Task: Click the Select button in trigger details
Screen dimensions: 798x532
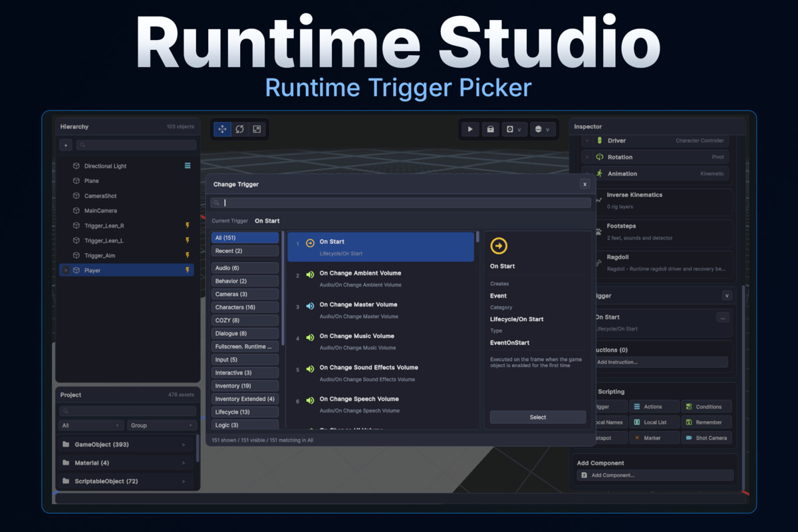Action: (538, 417)
